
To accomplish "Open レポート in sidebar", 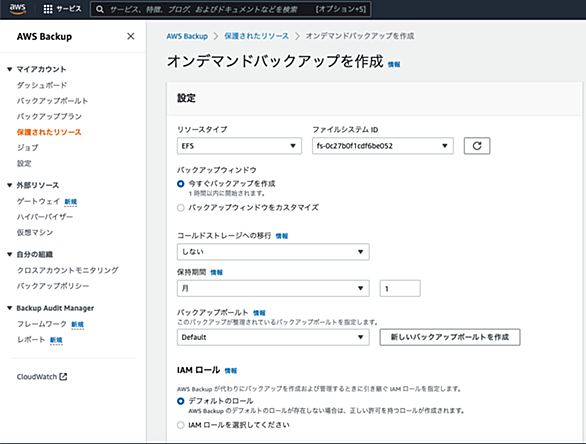I will pyautogui.click(x=31, y=340).
